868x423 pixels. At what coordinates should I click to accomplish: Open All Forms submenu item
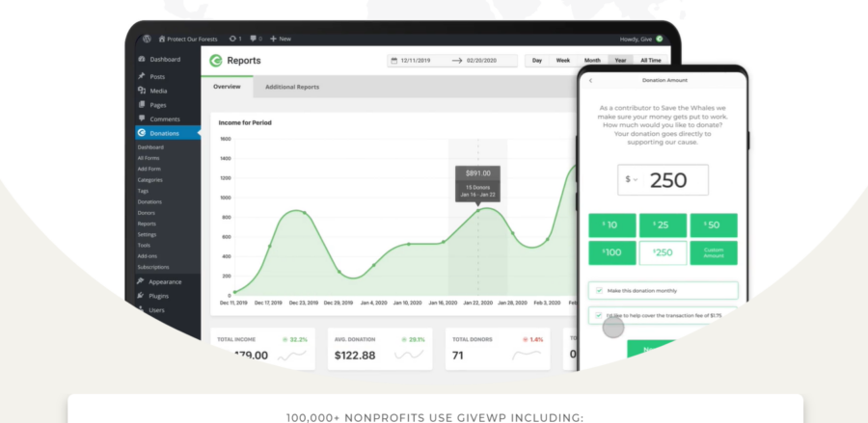coord(149,158)
